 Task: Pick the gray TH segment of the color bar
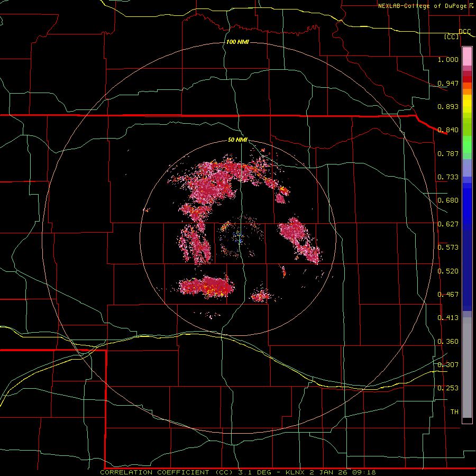[467, 368]
